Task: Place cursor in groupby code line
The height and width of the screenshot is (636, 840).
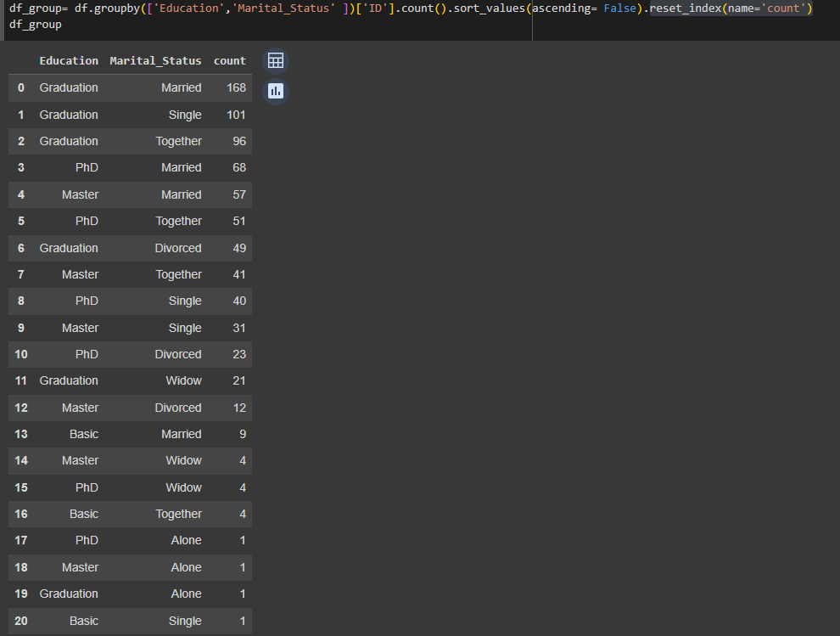Action: pyautogui.click(x=411, y=8)
